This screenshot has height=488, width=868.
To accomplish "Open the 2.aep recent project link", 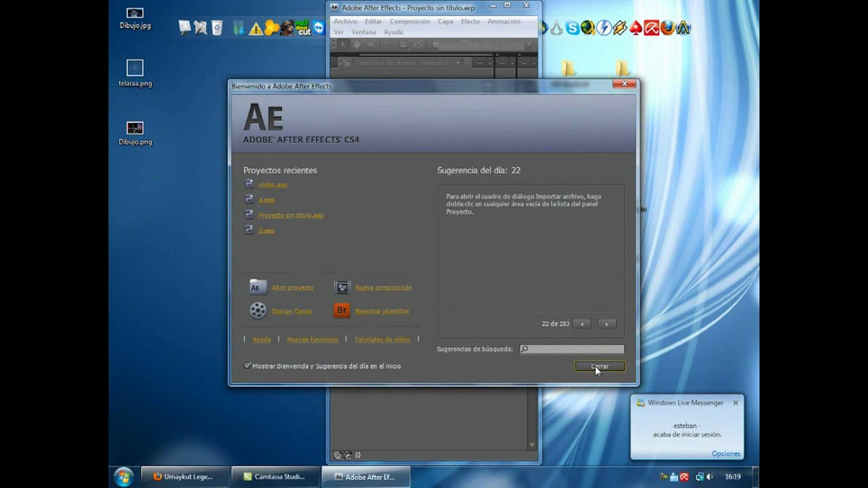I will 267,230.
